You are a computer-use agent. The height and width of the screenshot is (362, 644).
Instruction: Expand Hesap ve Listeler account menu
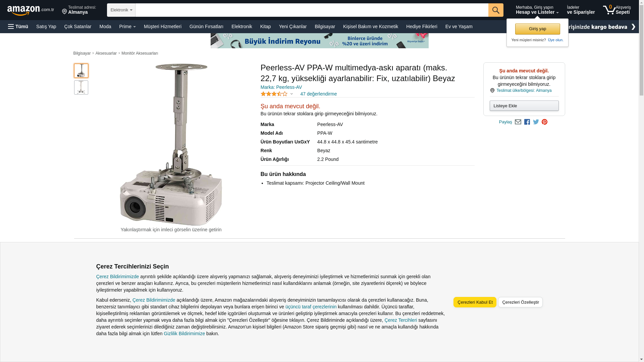point(537,10)
